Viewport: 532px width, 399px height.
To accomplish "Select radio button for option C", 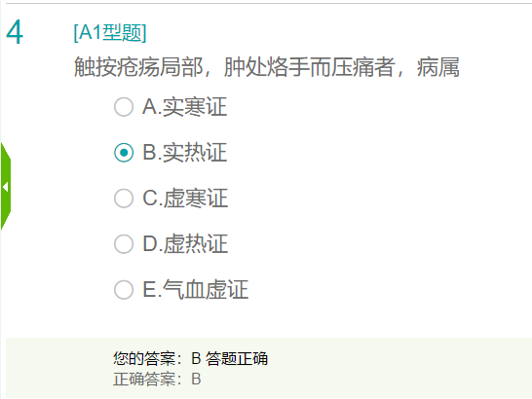I will pos(124,199).
